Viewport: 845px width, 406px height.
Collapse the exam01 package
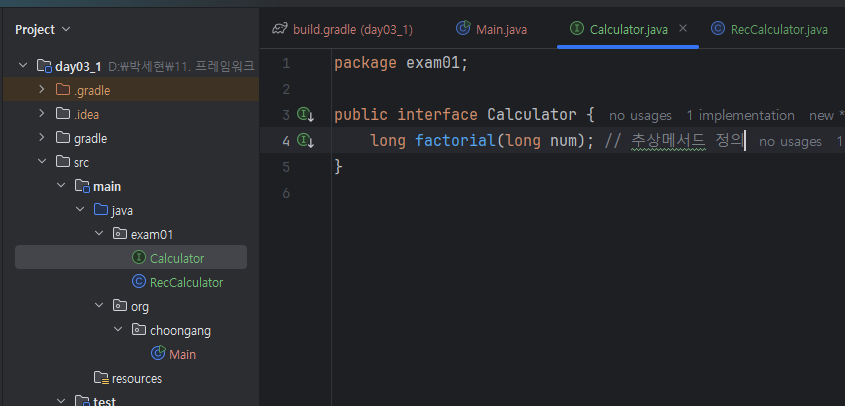(x=98, y=234)
